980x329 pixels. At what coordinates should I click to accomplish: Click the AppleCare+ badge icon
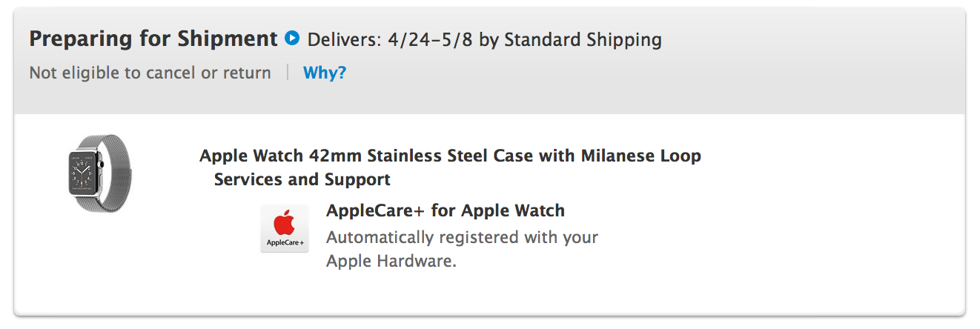(285, 229)
